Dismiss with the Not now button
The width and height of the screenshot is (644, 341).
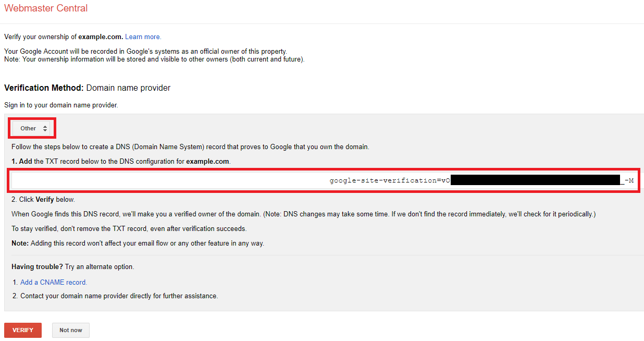71,330
